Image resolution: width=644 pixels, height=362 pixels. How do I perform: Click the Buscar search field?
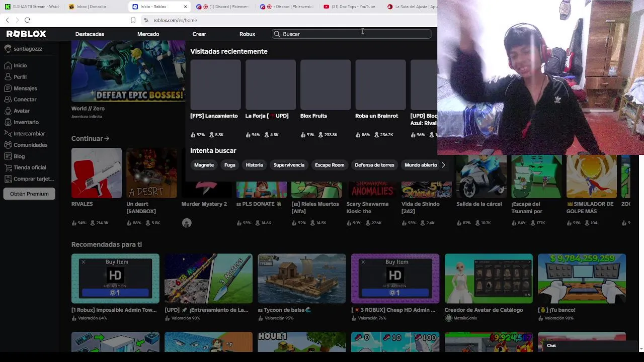[x=351, y=34]
